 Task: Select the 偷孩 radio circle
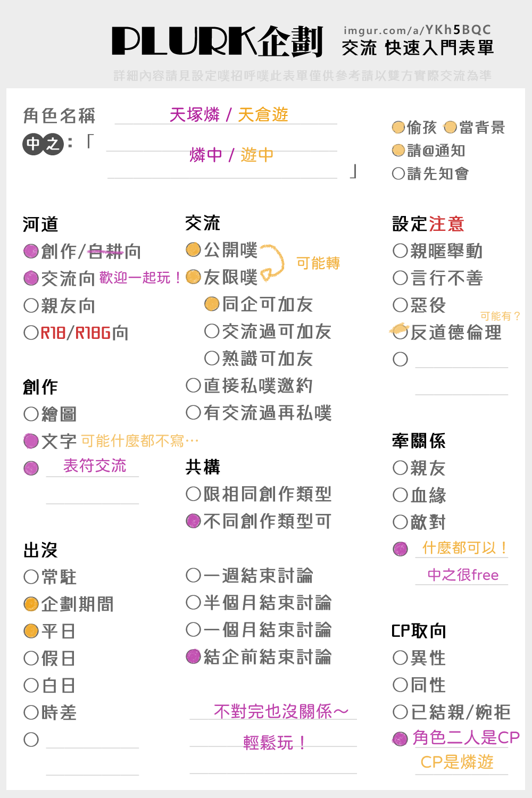tap(398, 127)
